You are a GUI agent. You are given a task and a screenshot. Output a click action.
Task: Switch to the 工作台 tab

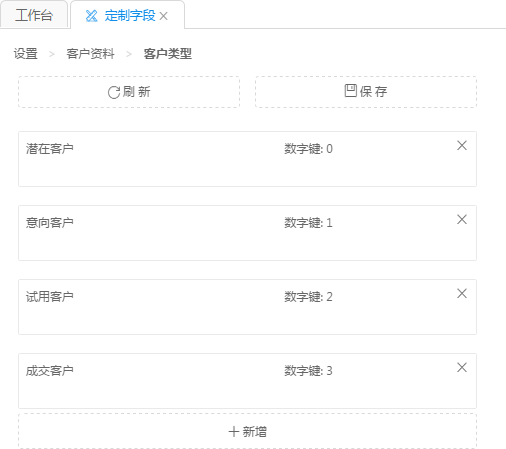tap(34, 15)
